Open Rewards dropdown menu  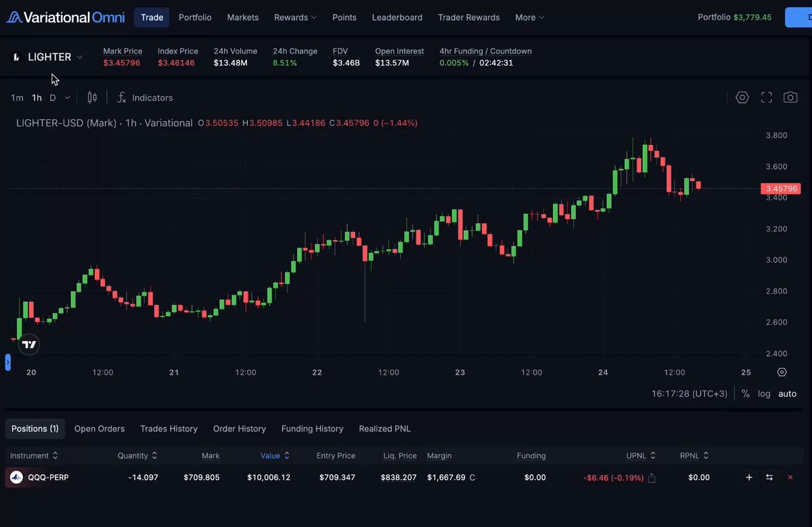(296, 18)
